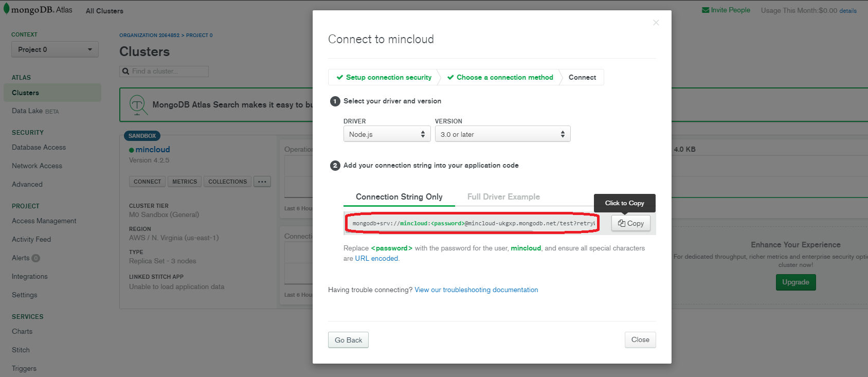The width and height of the screenshot is (868, 377).
Task: Click the COLLECTIONS button for mincloud
Action: [227, 182]
